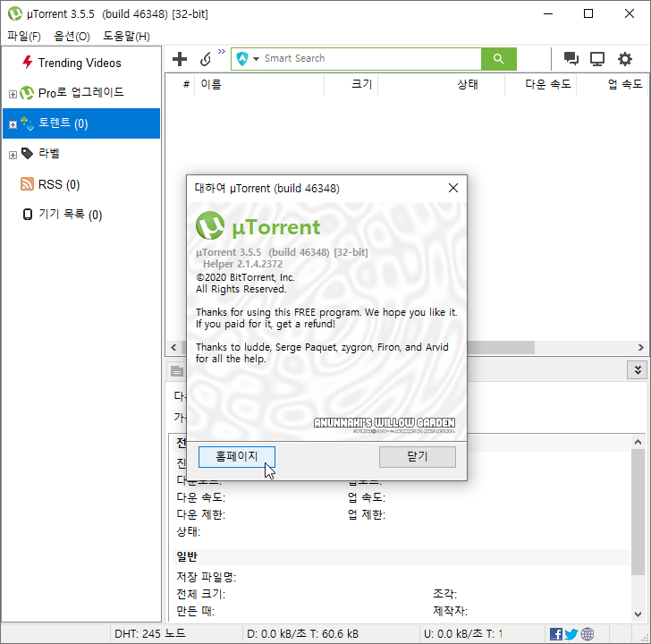Click the µTorrent app icon in title bar
The image size is (651, 644).
click(15, 13)
